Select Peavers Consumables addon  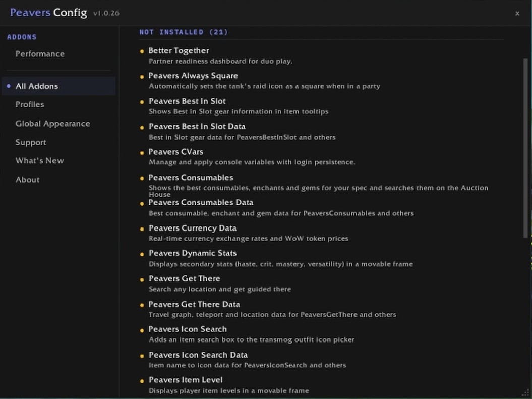[x=191, y=178]
